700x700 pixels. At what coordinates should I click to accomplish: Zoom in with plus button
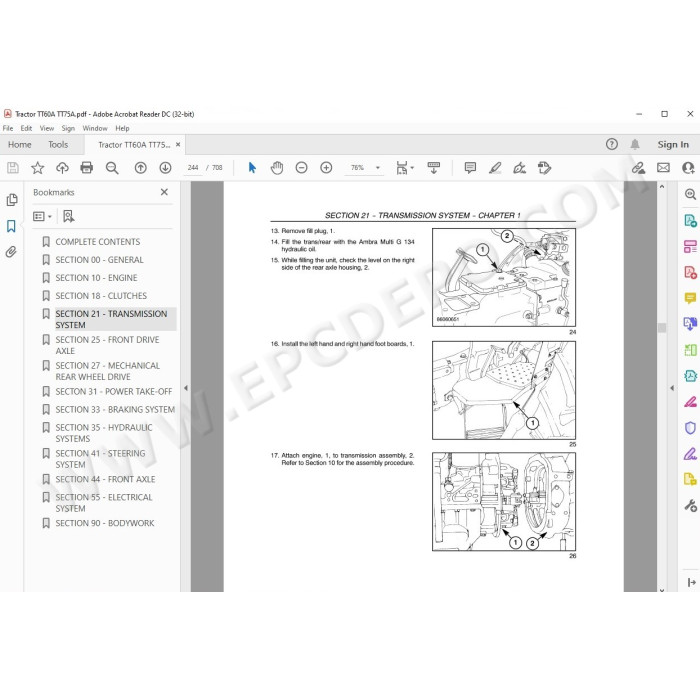tap(326, 168)
